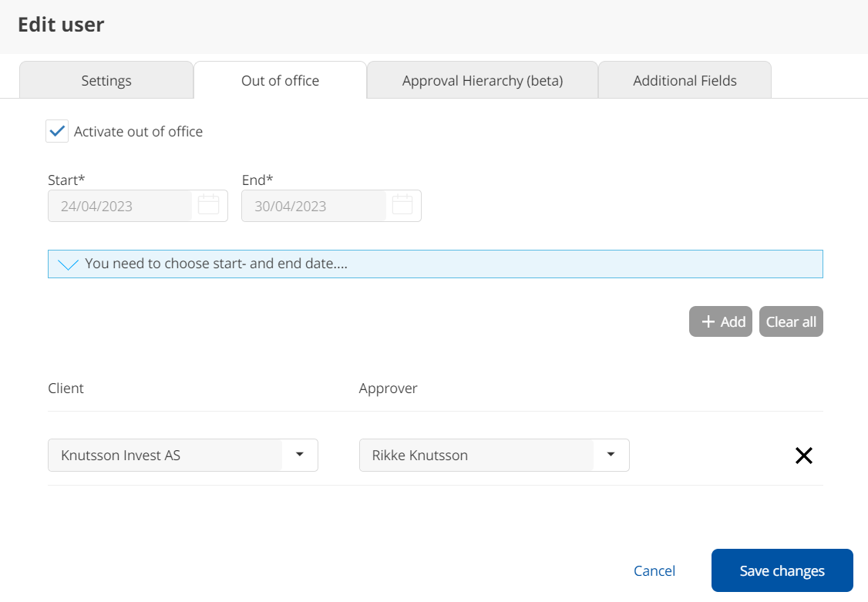Select the Knutsson Invest AS client field
Viewport: 868px width, 602px height.
[x=165, y=456]
